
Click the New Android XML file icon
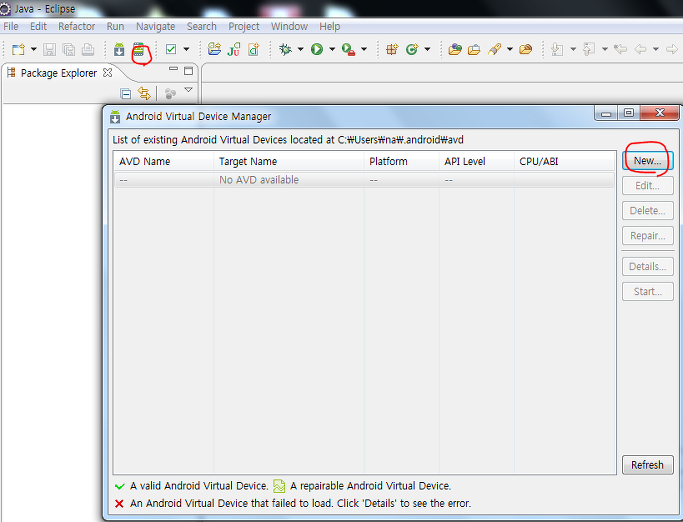[x=254, y=49]
